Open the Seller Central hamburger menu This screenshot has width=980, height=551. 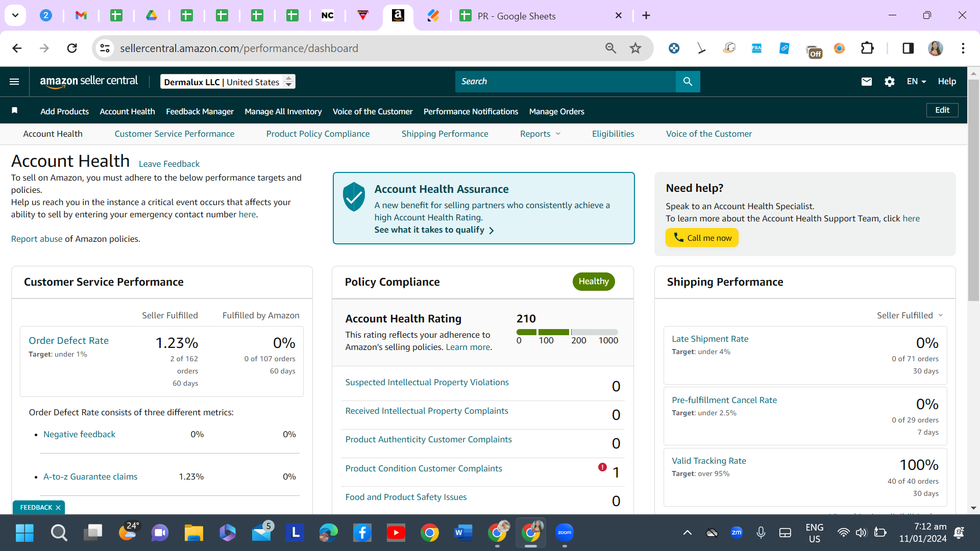[14, 82]
